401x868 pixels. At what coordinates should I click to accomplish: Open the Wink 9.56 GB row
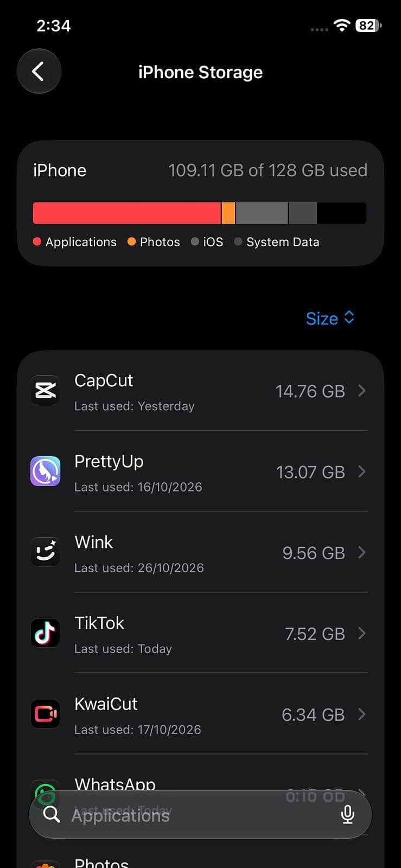[200, 552]
